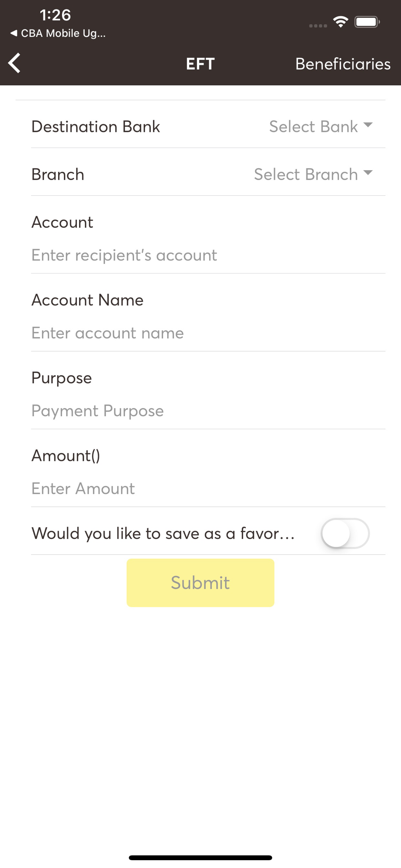The image size is (401, 868).
Task: Toggle the save as favorite switch
Action: click(x=345, y=533)
